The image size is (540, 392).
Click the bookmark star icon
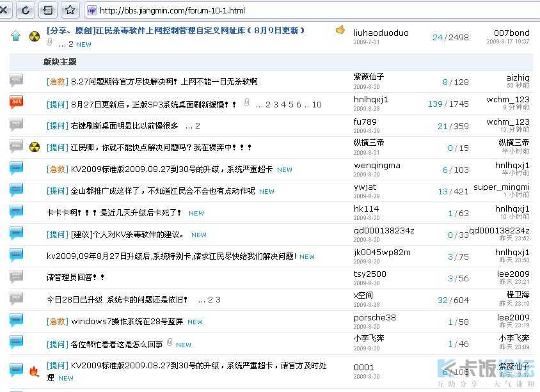tap(70, 10)
